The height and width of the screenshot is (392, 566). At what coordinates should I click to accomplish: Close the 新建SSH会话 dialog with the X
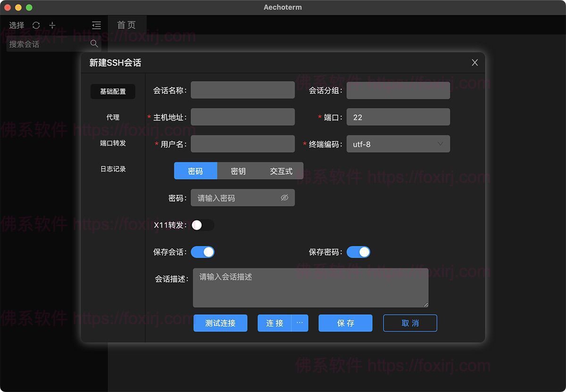(474, 62)
